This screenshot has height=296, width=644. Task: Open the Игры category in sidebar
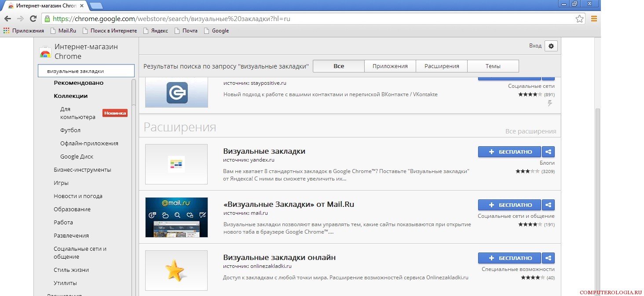pyautogui.click(x=61, y=183)
